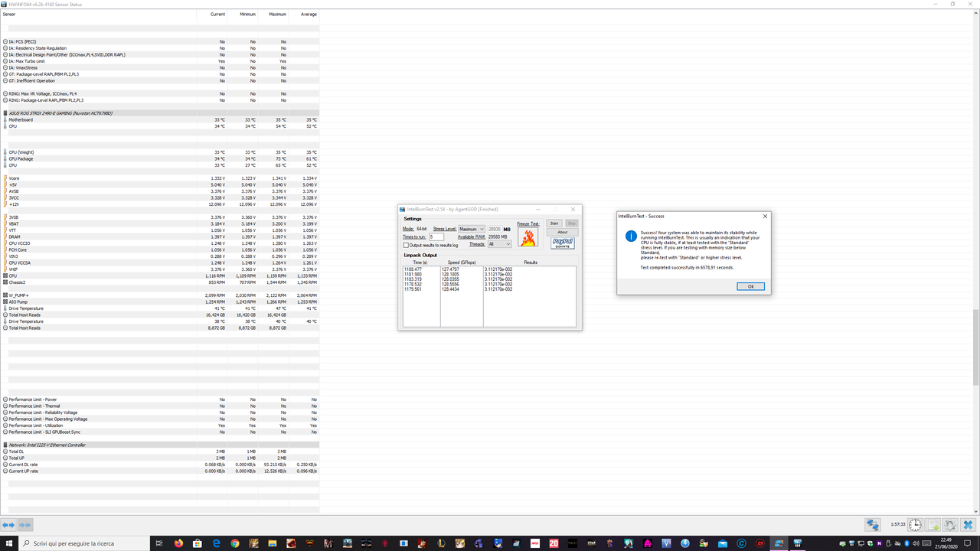Click the Freeze Test flame icon
This screenshot has height=551, width=980.
528,237
